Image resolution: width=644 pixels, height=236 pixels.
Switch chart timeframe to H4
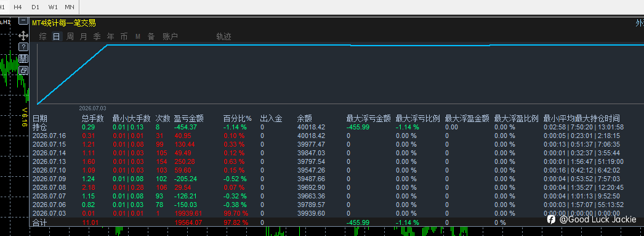click(x=17, y=7)
